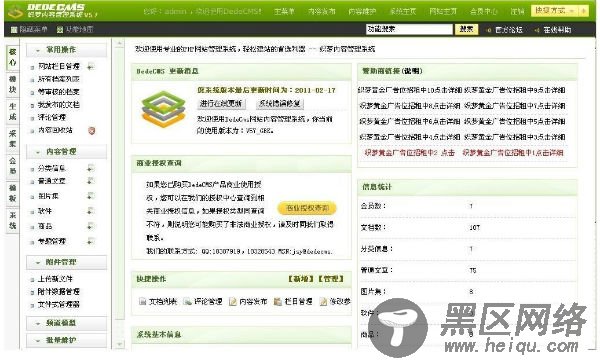Click the add icon beside 网站栏目管理

(91, 67)
